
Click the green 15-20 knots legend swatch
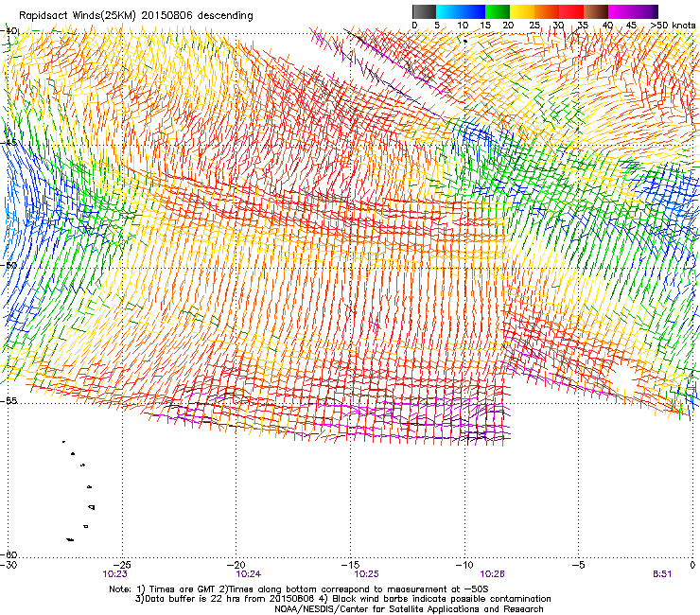point(498,11)
